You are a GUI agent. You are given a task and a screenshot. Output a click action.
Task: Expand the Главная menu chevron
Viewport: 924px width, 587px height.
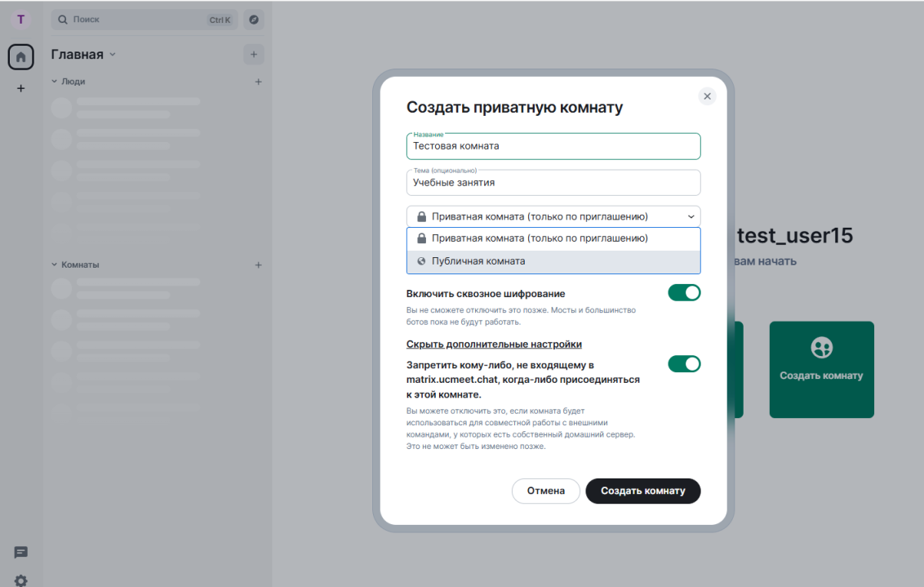pos(113,55)
